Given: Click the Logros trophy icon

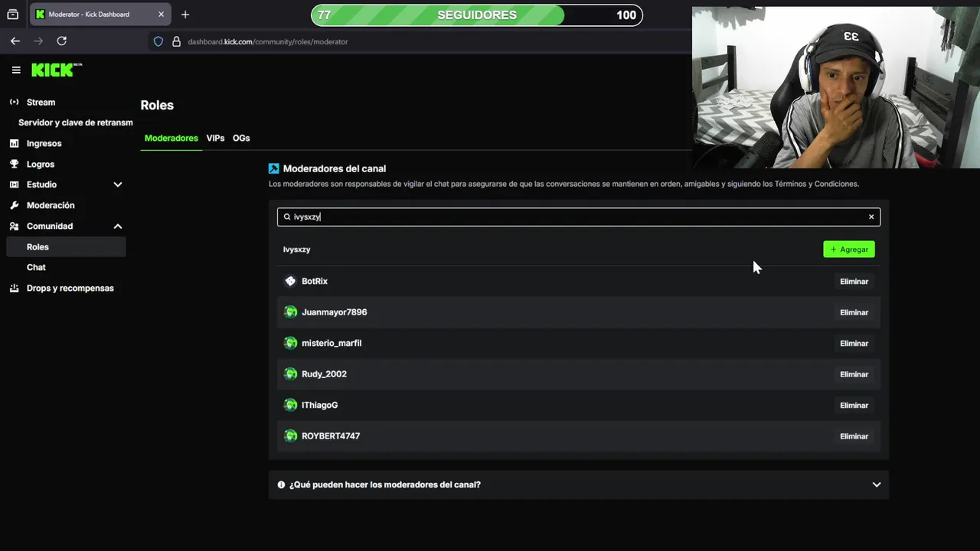Looking at the screenshot, I should [x=14, y=164].
